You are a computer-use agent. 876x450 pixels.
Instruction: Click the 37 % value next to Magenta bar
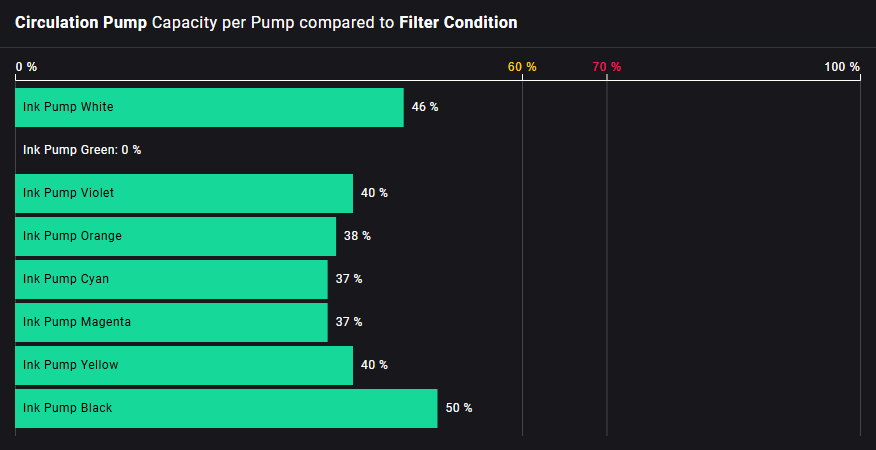click(349, 322)
